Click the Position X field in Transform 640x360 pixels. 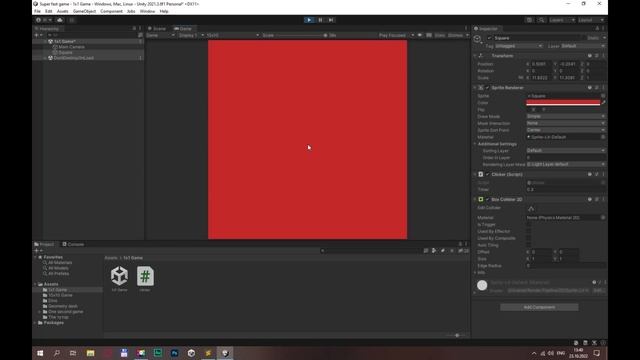pos(540,64)
